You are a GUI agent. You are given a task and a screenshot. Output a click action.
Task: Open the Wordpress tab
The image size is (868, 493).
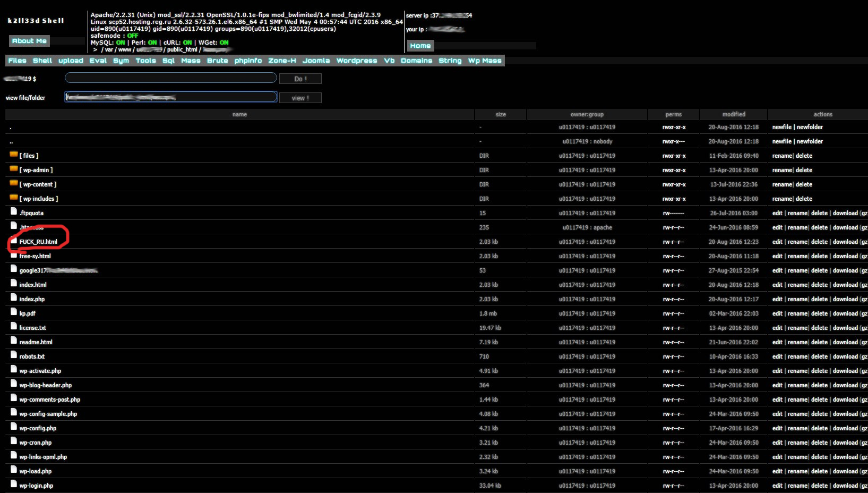(x=357, y=61)
